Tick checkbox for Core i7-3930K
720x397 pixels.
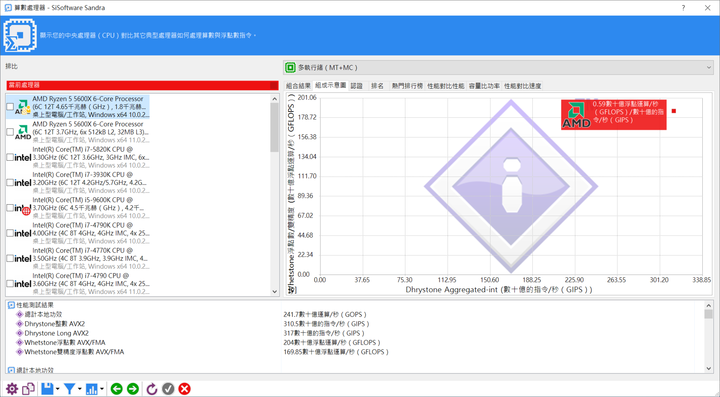click(x=10, y=183)
